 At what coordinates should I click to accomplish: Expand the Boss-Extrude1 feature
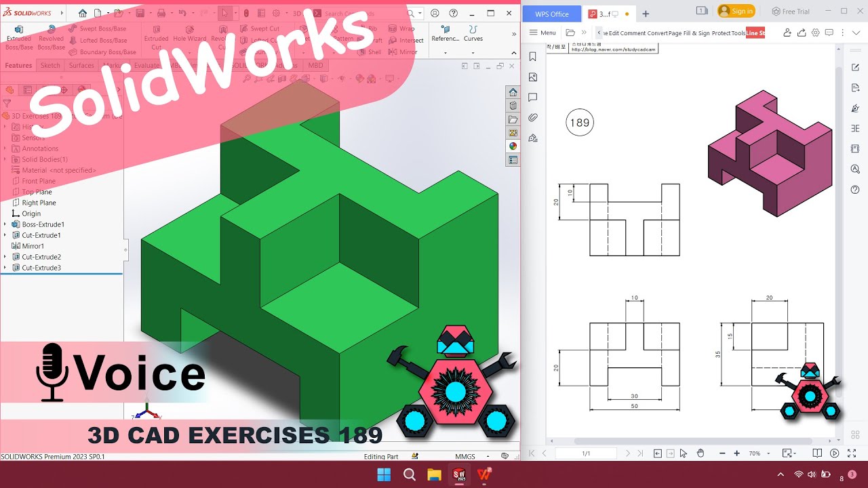(5, 224)
